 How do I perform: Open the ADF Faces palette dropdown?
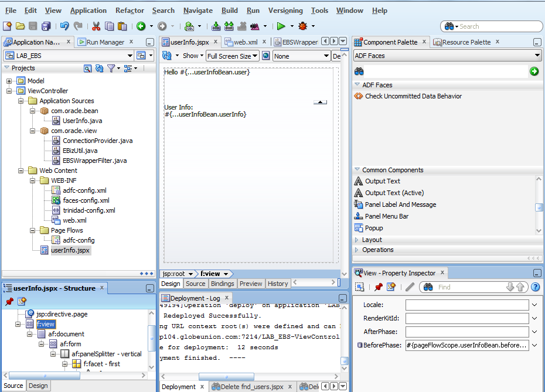coord(537,56)
